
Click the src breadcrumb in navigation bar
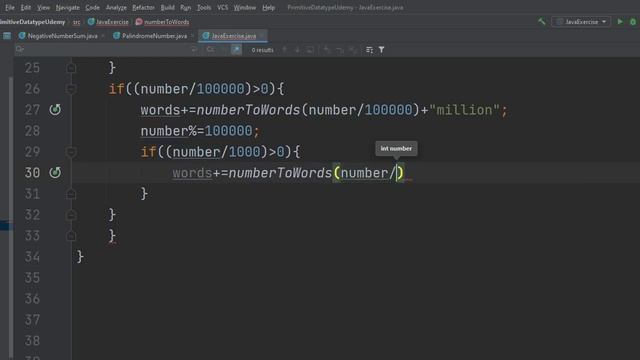(x=76, y=22)
